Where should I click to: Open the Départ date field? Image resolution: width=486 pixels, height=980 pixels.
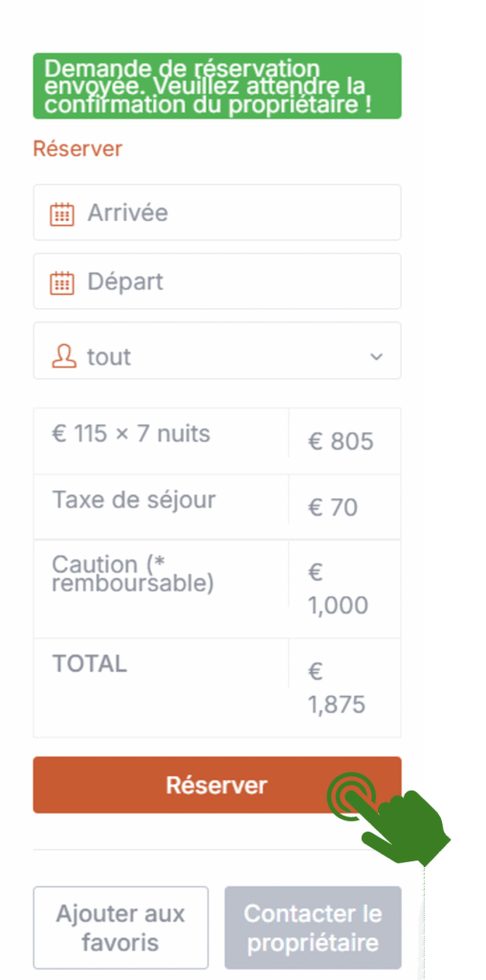click(x=217, y=281)
